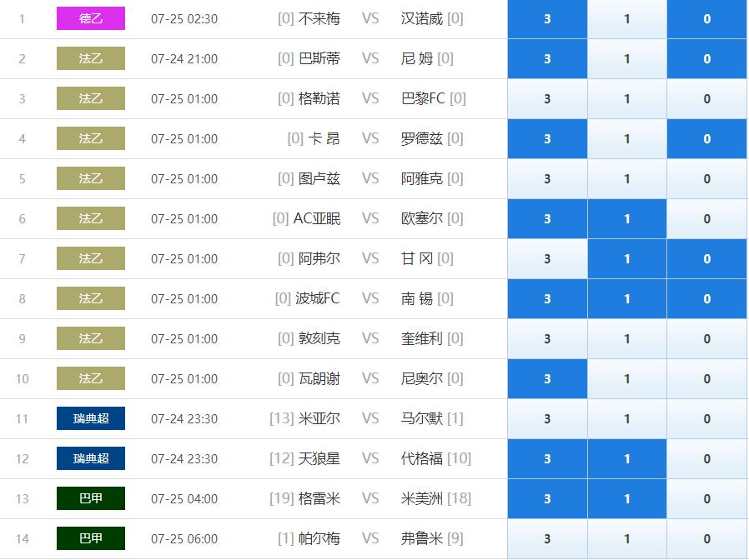
Task: Open away team 汉诺威
Action: click(x=422, y=18)
